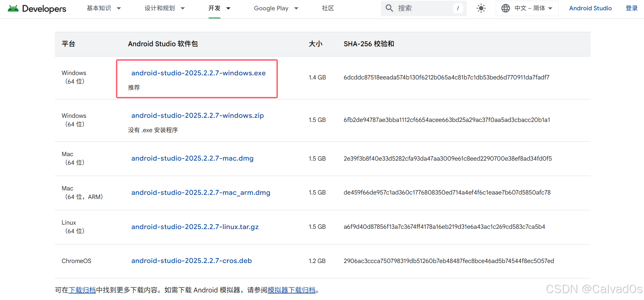This screenshot has height=300, width=644.
Task: Click the 登录 sign-in link
Action: click(x=632, y=8)
